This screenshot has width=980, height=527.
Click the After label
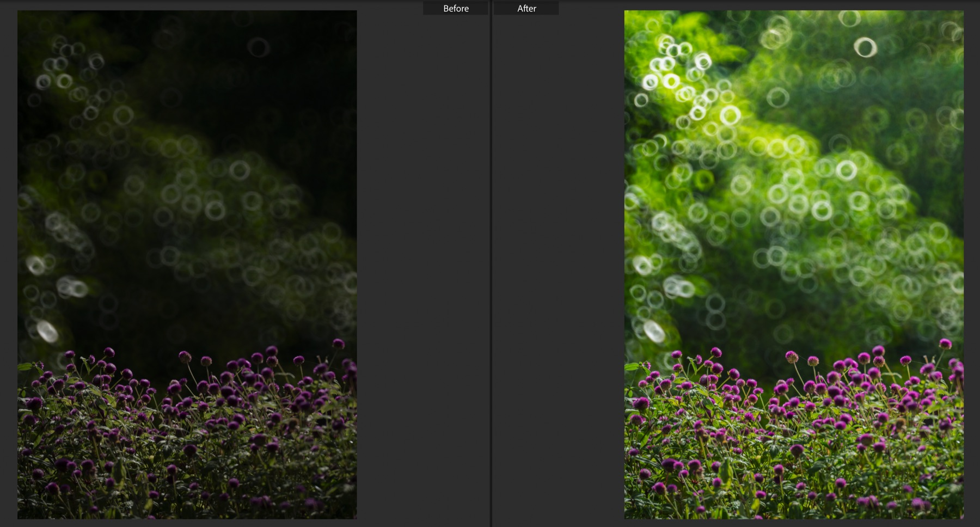(526, 8)
